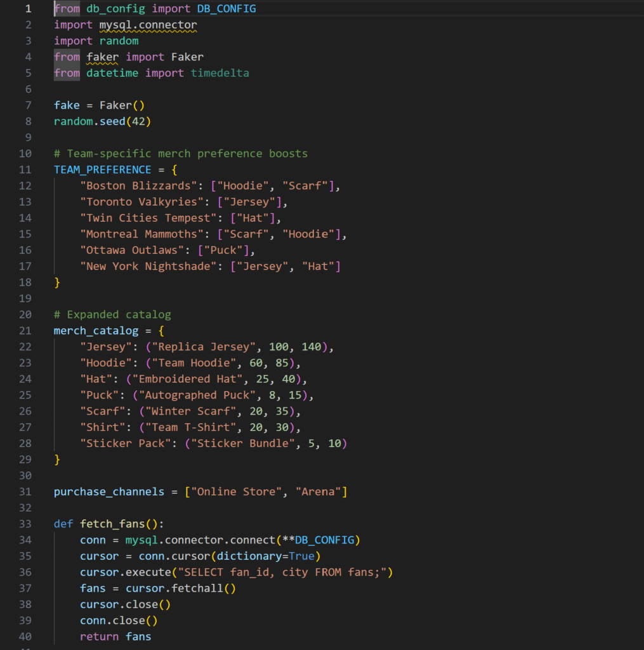The height and width of the screenshot is (650, 644).
Task: Click the underlined "mysql.connector" import
Action: coord(148,25)
